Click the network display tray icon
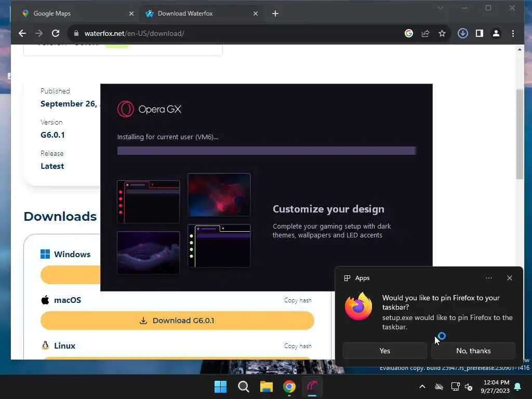This screenshot has width=532, height=399. (x=455, y=387)
